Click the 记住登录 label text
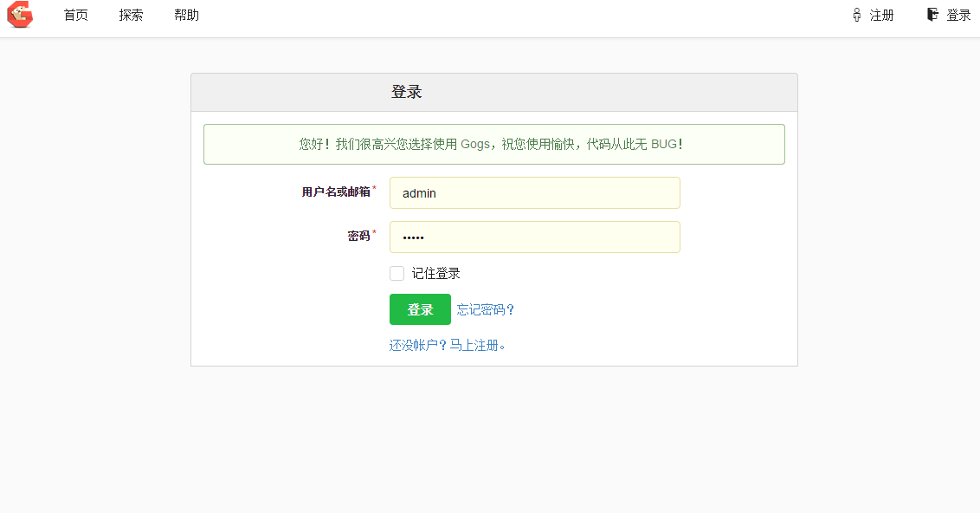This screenshot has height=513, width=980. pos(435,273)
